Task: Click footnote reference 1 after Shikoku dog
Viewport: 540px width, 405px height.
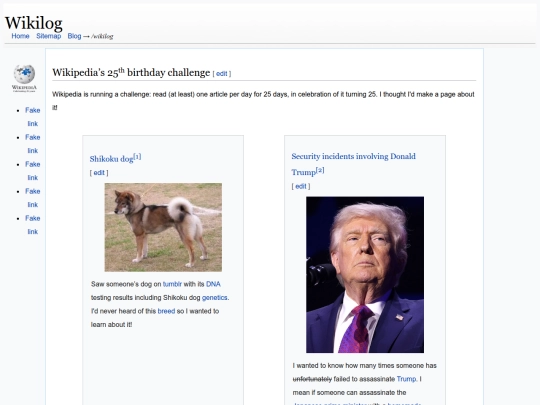Action: tap(137, 157)
